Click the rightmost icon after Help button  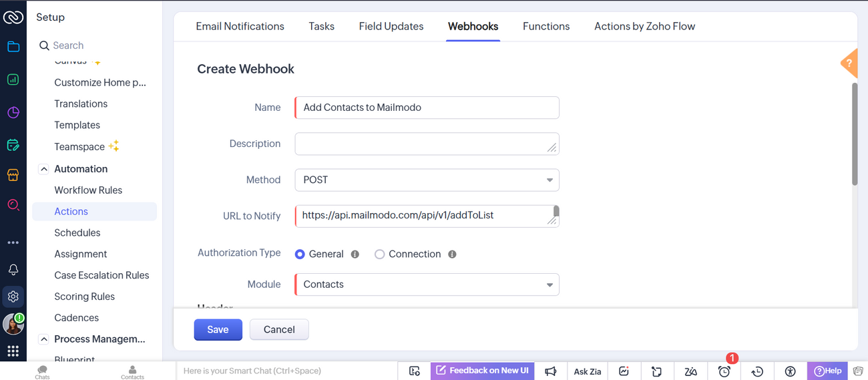tap(858, 371)
